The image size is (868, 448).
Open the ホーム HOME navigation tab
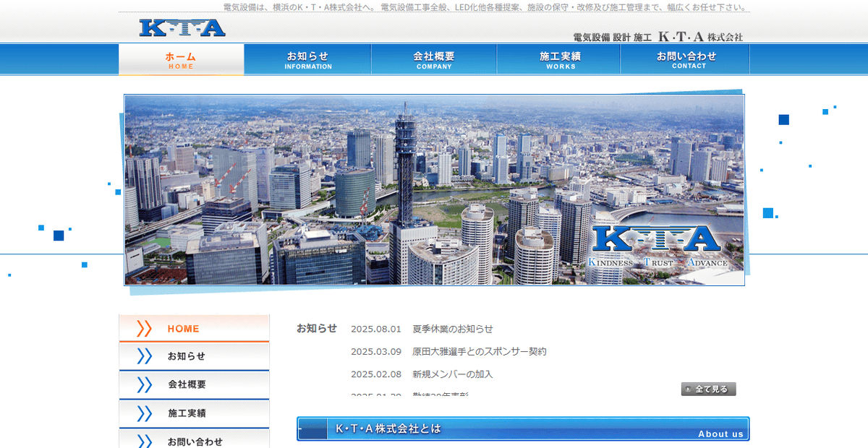(181, 59)
